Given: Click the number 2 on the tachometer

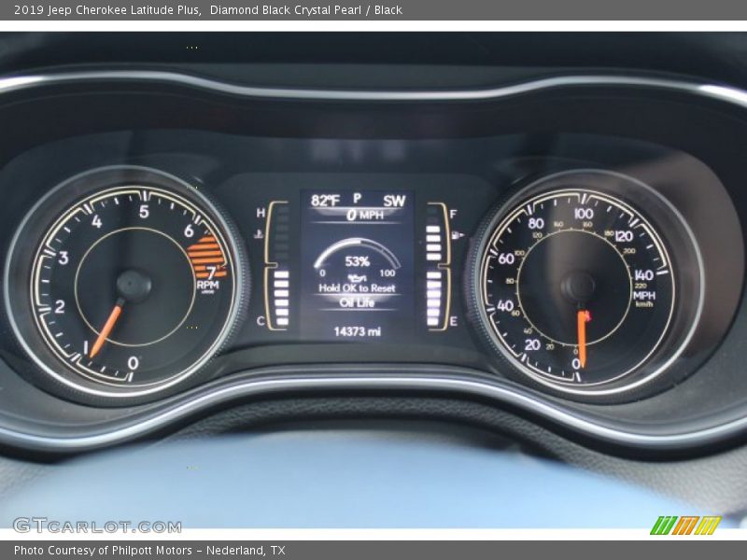Looking at the screenshot, I should (x=60, y=307).
